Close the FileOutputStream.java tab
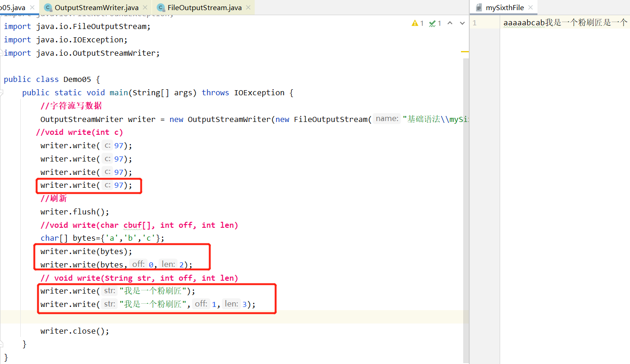The height and width of the screenshot is (364, 630). point(247,7)
